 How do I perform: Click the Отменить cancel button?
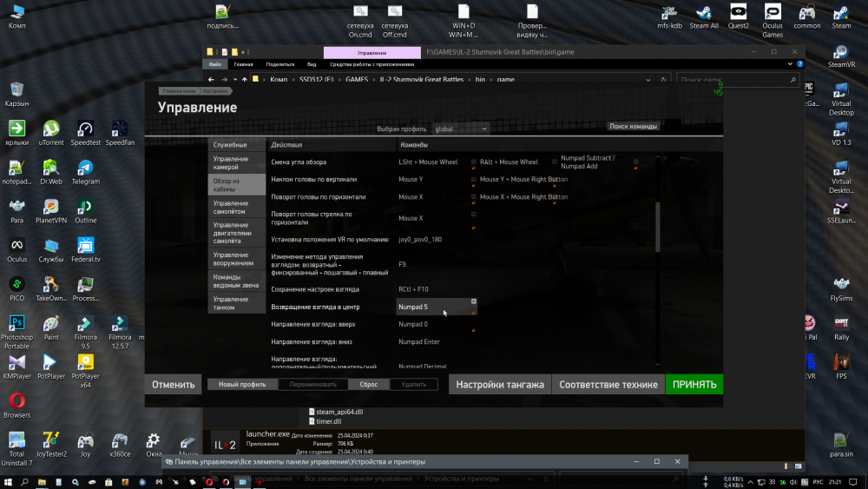[174, 384]
